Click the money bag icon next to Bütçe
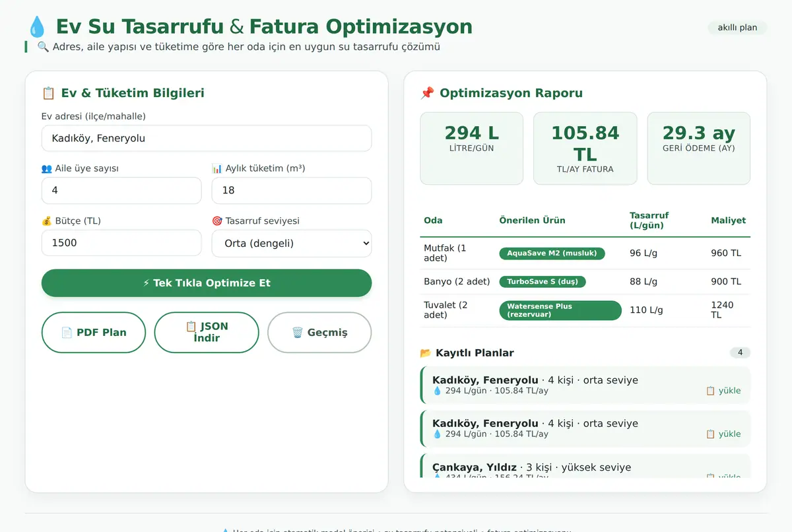 pyautogui.click(x=46, y=221)
